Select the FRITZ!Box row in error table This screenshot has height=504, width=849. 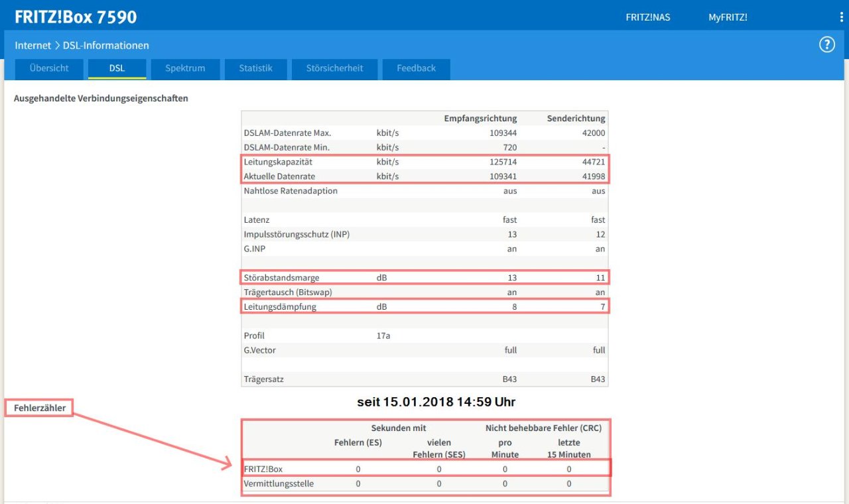click(x=426, y=469)
